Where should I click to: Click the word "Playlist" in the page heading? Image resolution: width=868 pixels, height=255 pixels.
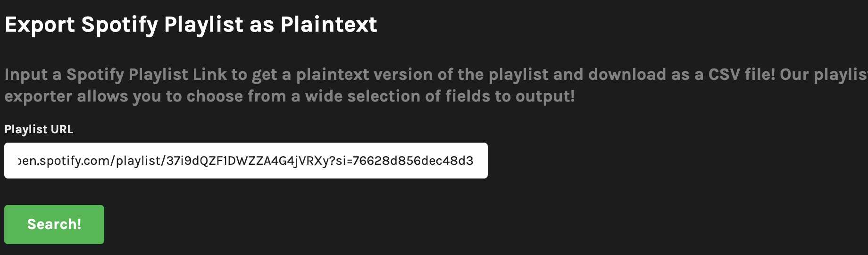(x=203, y=25)
